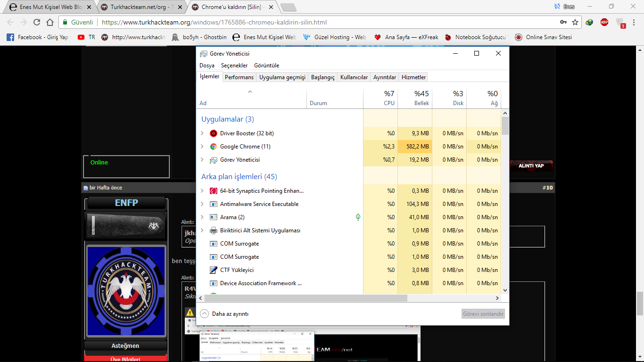This screenshot has width=644, height=362.
Task: Sort processes by the Ad column header
Action: (252, 98)
